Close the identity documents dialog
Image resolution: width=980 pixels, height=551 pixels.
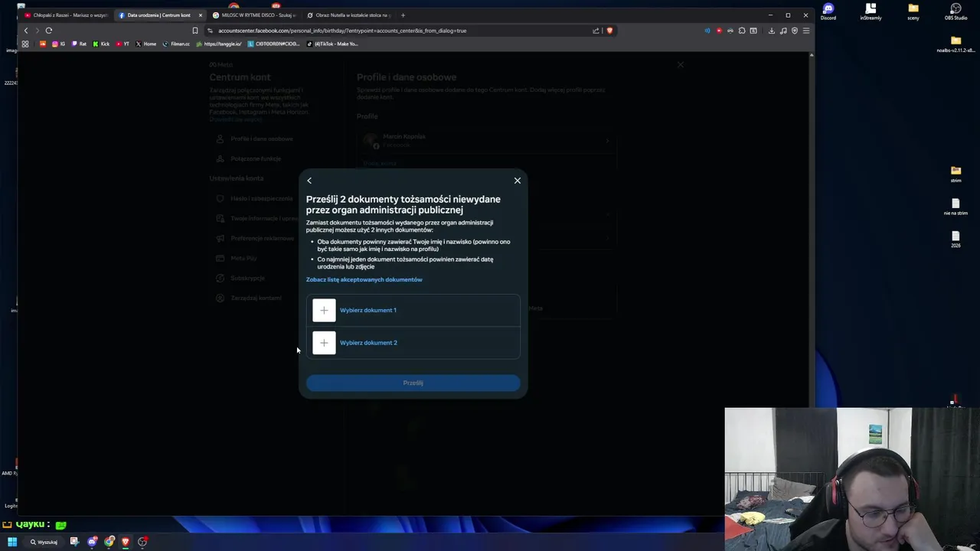(518, 181)
